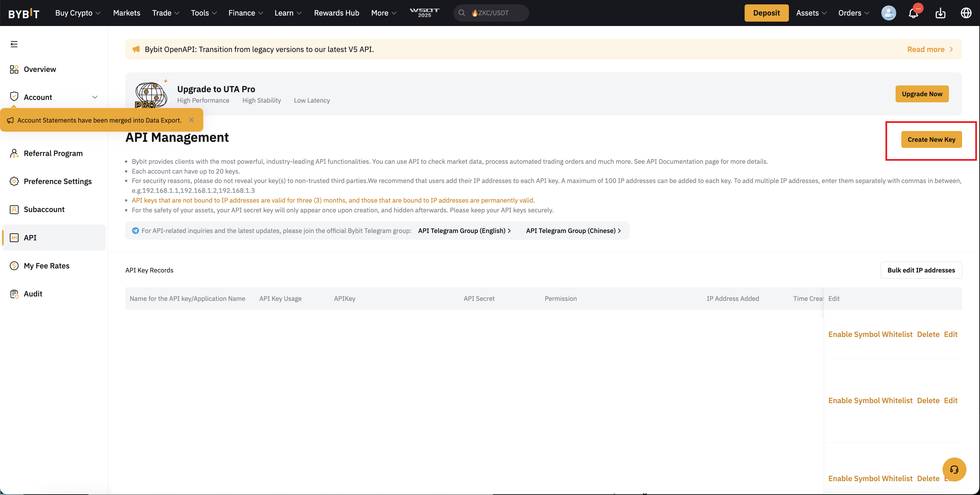Open the Buy Crypto dropdown
This screenshot has width=980, height=495.
coord(78,13)
